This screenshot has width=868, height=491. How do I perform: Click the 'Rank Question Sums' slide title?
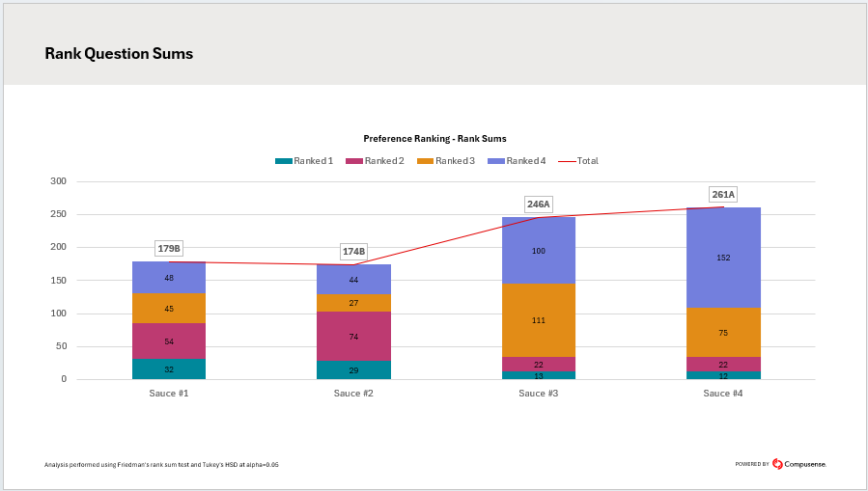coord(119,54)
